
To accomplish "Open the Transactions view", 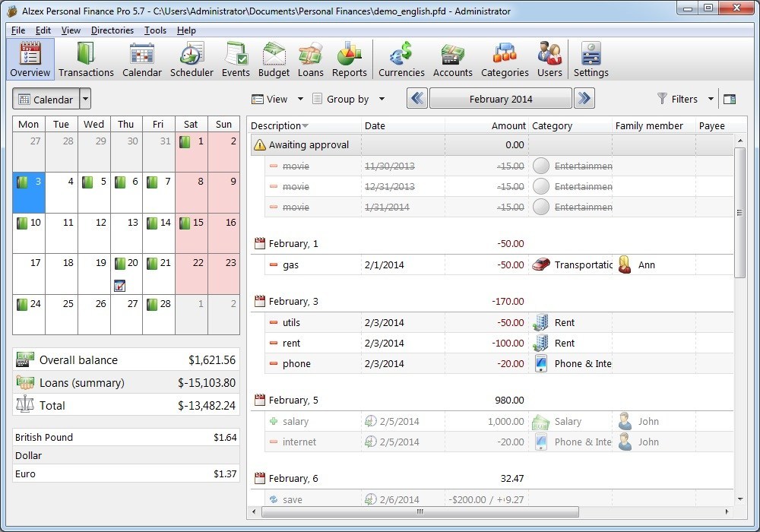I will pyautogui.click(x=86, y=59).
